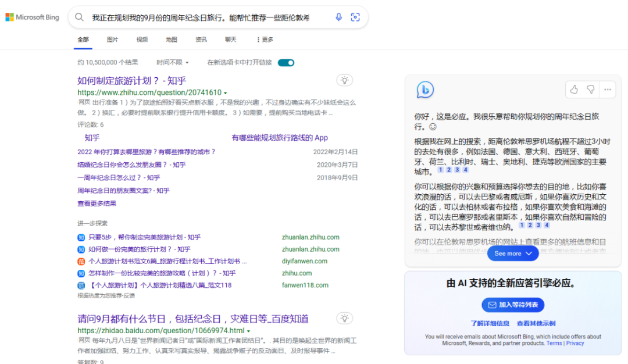This screenshot has height=364, width=628.
Task: Open 如何做一份完美的旅行计划 link
Action: click(140, 249)
